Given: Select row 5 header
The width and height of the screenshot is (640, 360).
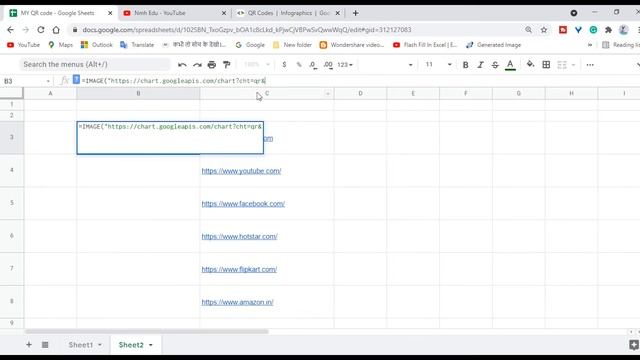Looking at the screenshot, I should point(12,203).
